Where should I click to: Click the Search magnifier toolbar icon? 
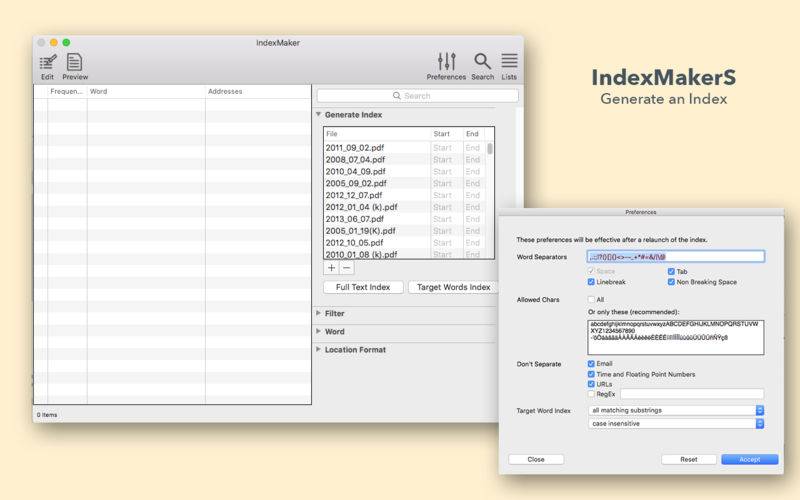click(483, 62)
